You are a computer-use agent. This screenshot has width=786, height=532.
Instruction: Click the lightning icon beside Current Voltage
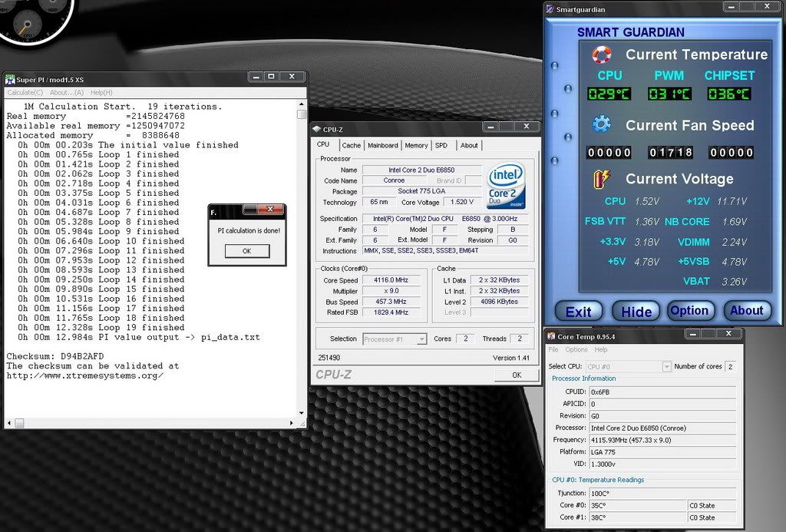click(602, 179)
